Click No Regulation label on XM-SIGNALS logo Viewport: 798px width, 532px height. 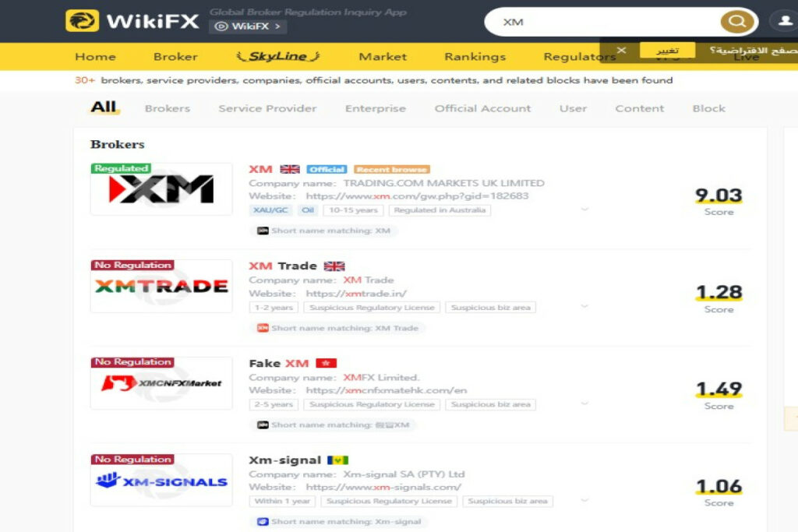(x=132, y=460)
